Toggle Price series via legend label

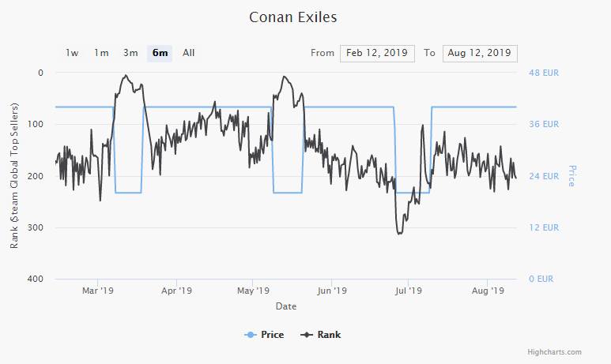coord(272,335)
